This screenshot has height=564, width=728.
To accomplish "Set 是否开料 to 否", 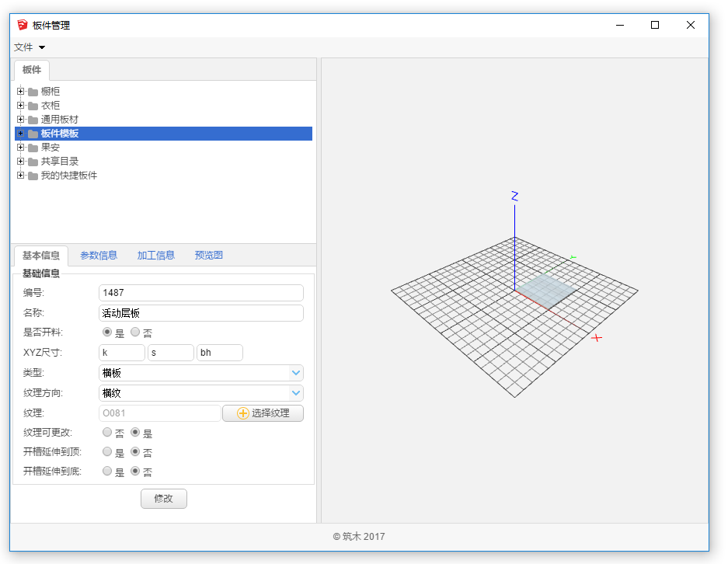I will click(x=135, y=332).
